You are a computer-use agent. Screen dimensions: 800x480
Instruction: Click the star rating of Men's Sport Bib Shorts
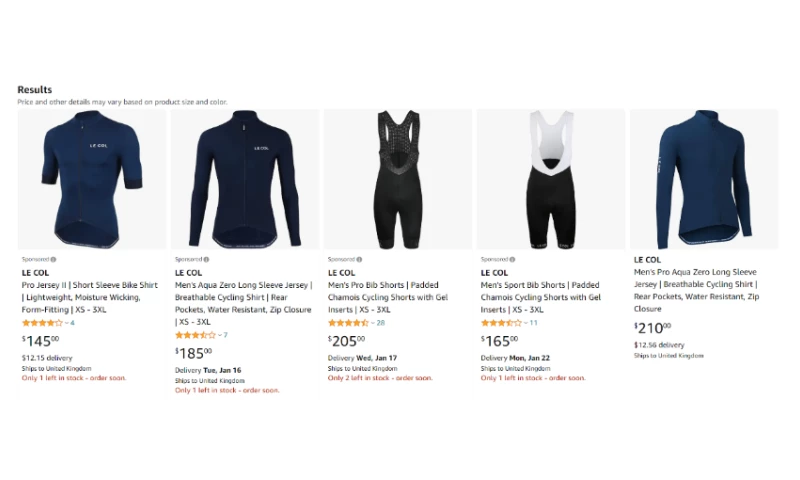click(x=501, y=323)
